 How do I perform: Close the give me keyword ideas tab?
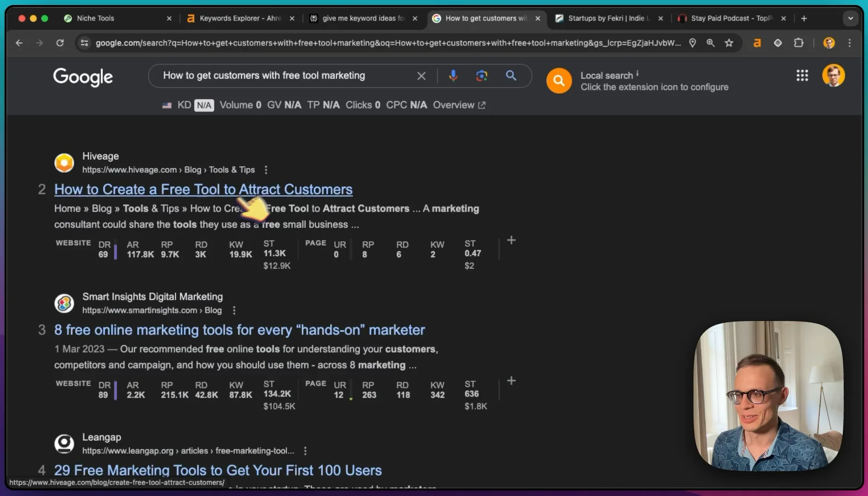tap(415, 18)
